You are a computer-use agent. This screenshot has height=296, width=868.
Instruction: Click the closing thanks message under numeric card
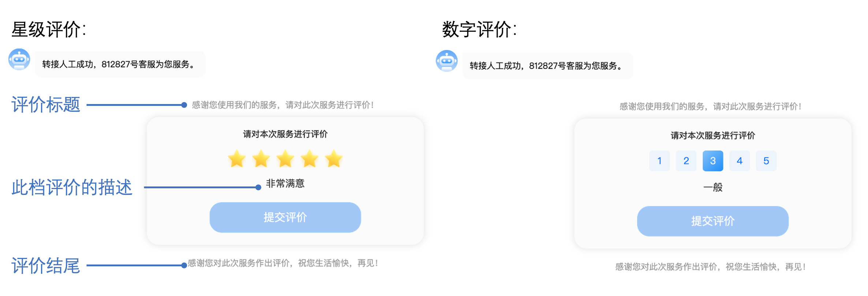tap(710, 267)
